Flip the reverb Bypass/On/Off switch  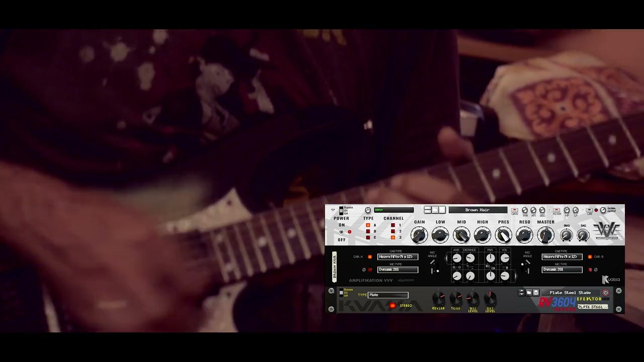click(x=341, y=293)
